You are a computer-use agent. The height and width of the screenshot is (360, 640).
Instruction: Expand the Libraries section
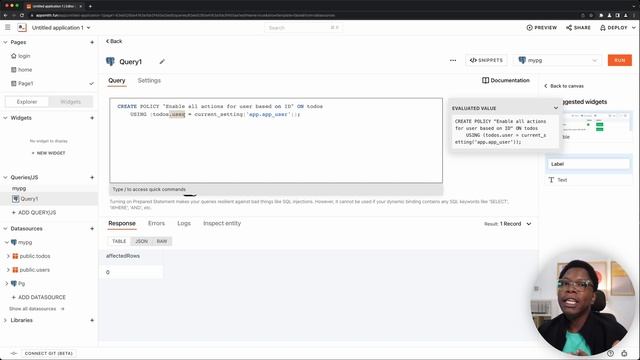tap(5, 320)
